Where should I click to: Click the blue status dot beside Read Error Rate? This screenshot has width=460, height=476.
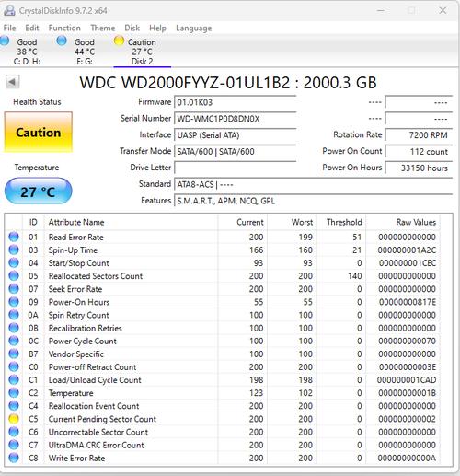(14, 237)
